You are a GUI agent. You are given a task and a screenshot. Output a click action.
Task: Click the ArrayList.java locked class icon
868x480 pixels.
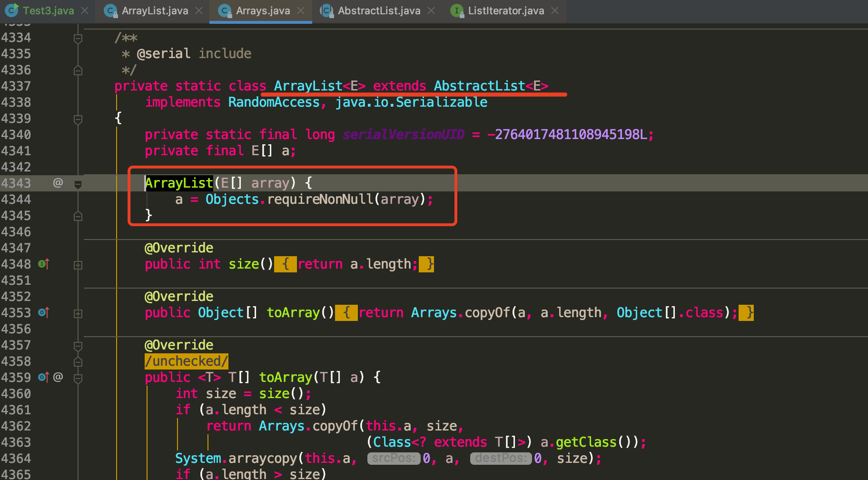110,10
